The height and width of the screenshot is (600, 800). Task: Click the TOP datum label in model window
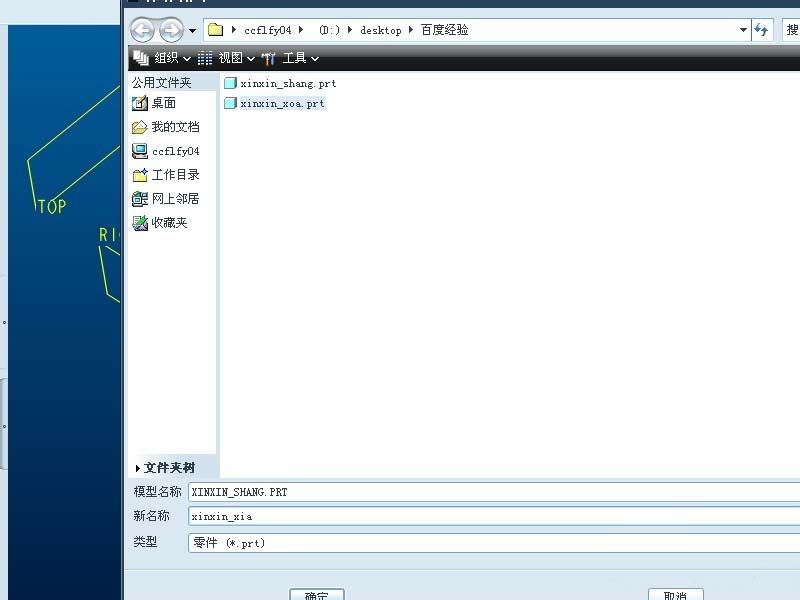[x=52, y=206]
